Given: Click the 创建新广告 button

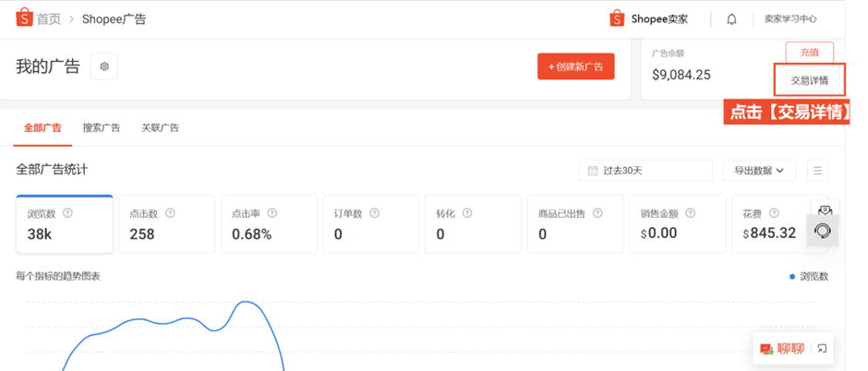Looking at the screenshot, I should [575, 66].
